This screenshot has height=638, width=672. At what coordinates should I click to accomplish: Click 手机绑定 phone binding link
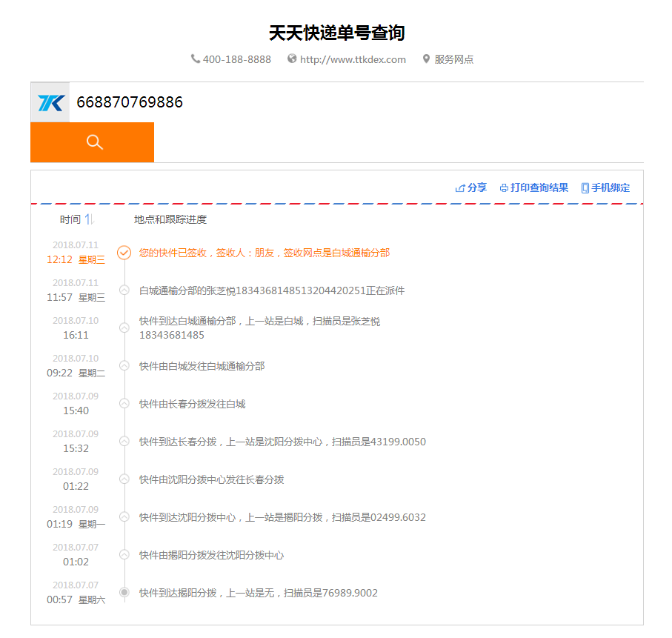(605, 187)
